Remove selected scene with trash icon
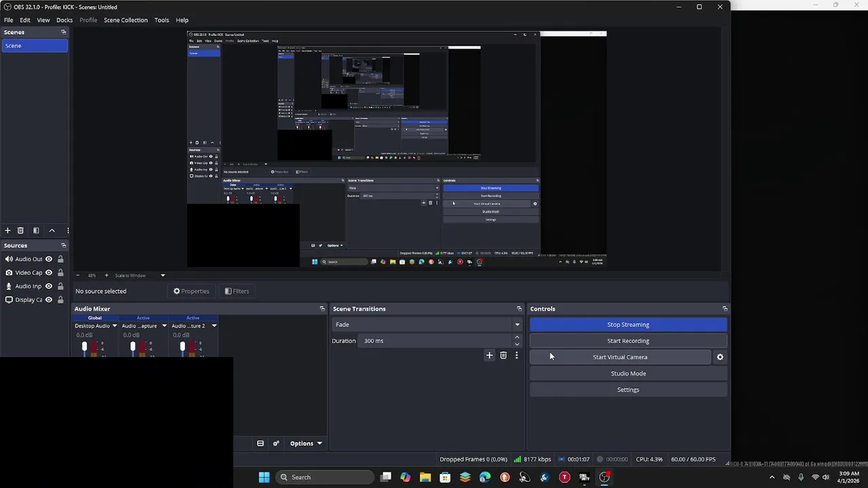 click(20, 230)
